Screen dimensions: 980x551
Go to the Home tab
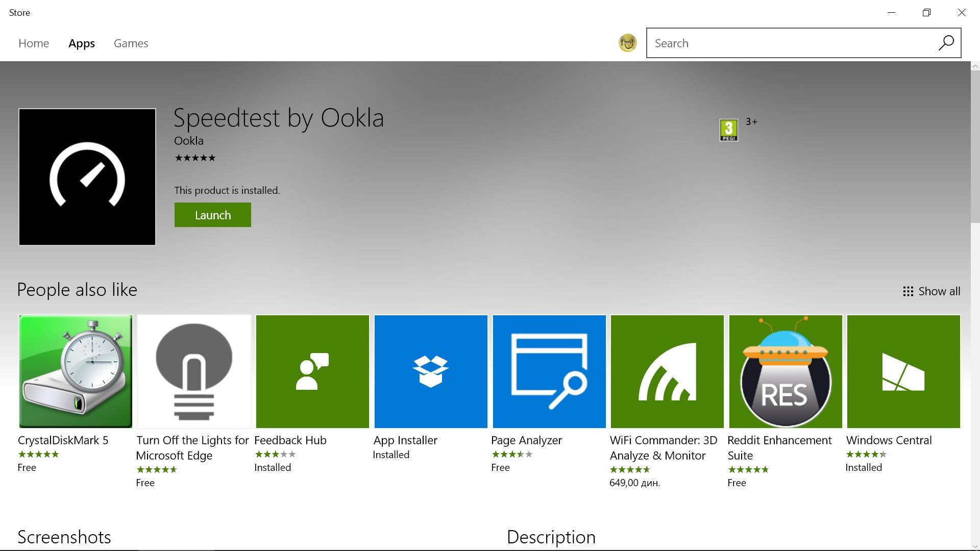click(34, 43)
